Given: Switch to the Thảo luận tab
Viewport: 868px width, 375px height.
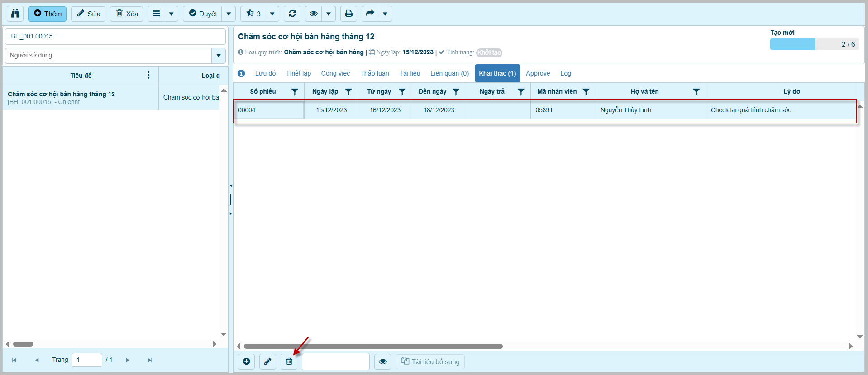Looking at the screenshot, I should pyautogui.click(x=374, y=73).
